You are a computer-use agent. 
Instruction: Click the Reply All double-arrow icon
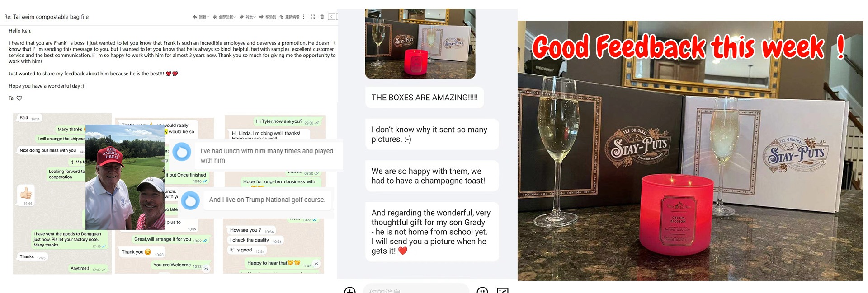tap(215, 17)
